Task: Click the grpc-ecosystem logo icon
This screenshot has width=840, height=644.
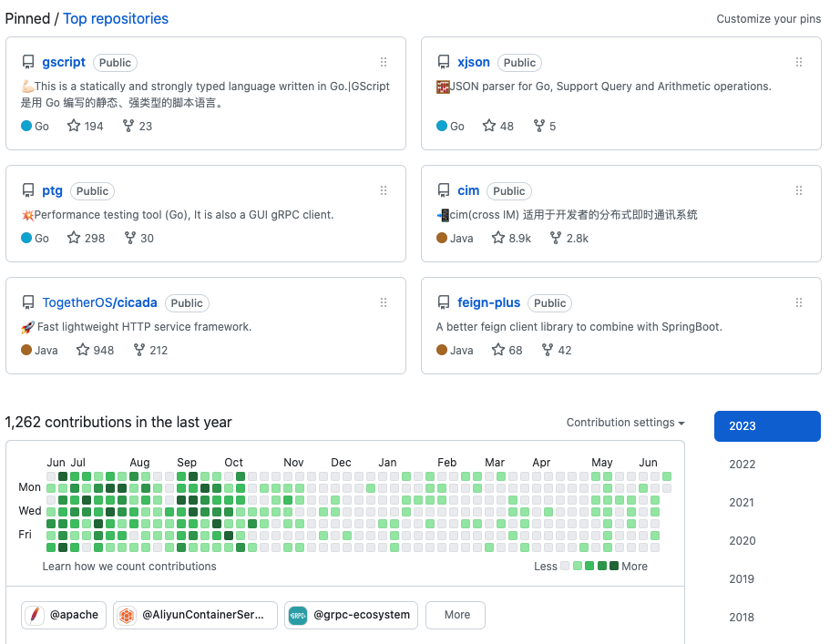Action: pyautogui.click(x=298, y=615)
